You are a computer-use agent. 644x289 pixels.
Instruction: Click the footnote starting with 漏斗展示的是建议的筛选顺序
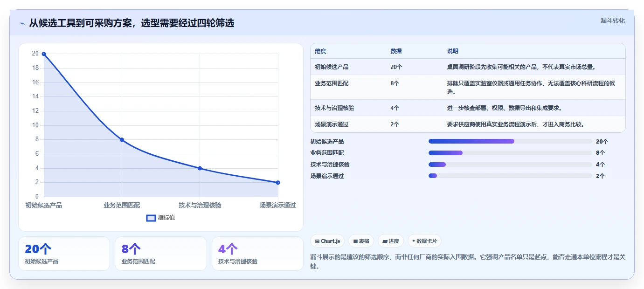[468, 261]
